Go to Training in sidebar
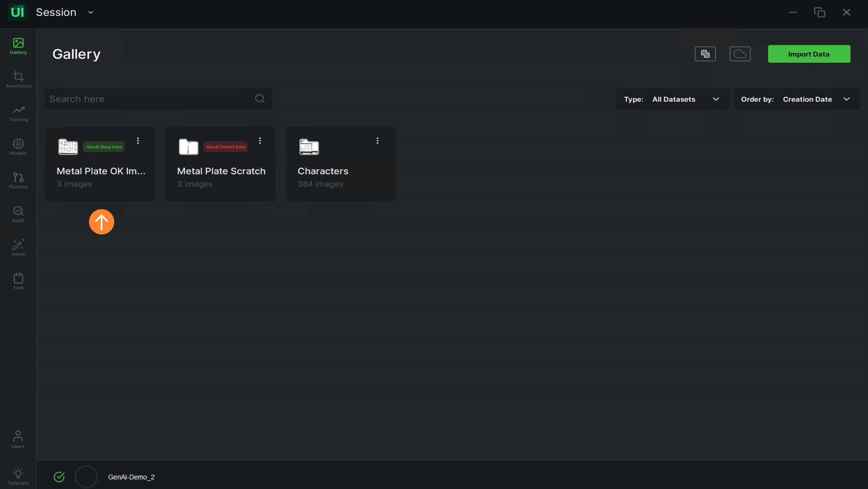Screen dimensions: 868x489 18,113
